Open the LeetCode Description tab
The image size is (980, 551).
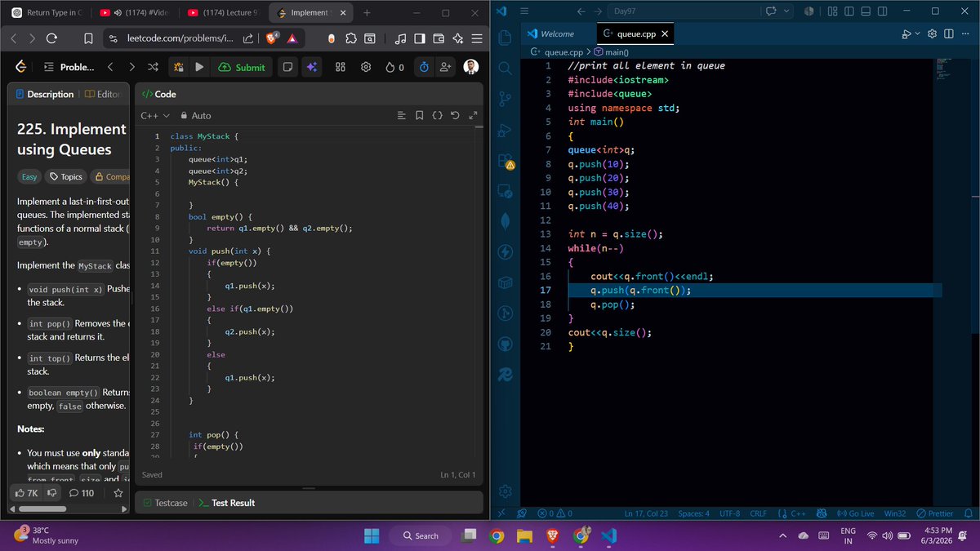tap(43, 94)
